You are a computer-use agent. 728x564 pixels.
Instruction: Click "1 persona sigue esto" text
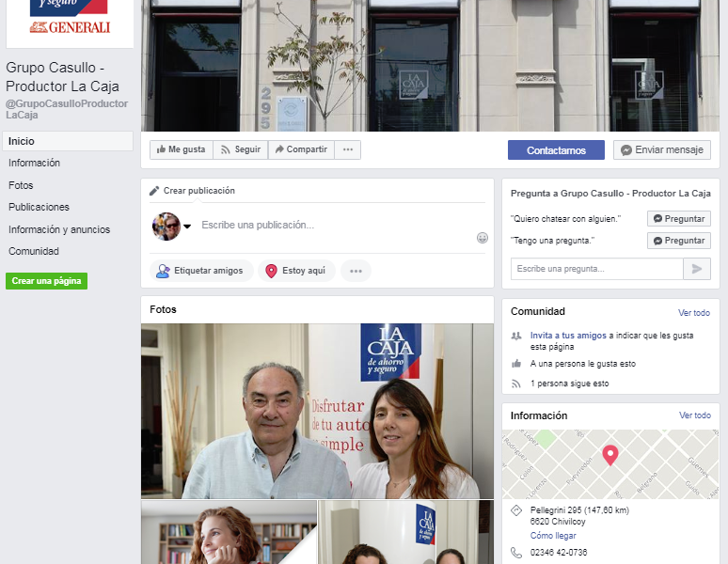569,384
